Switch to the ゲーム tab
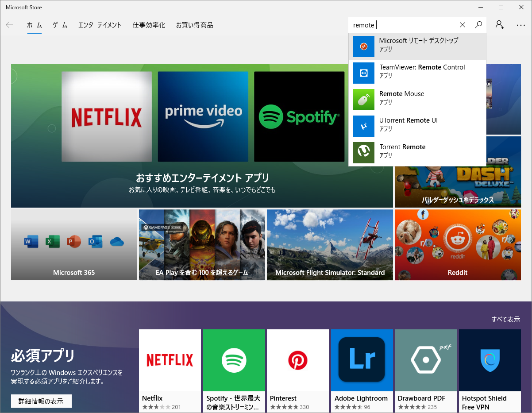 60,25
